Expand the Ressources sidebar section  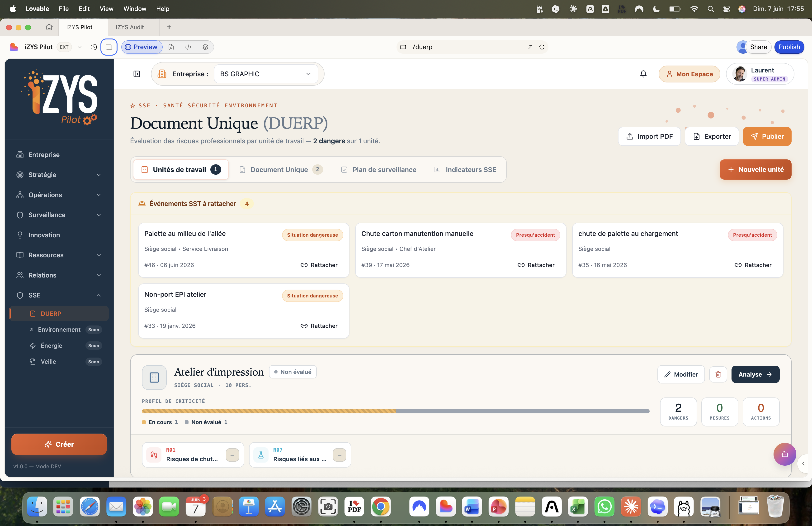click(x=59, y=255)
